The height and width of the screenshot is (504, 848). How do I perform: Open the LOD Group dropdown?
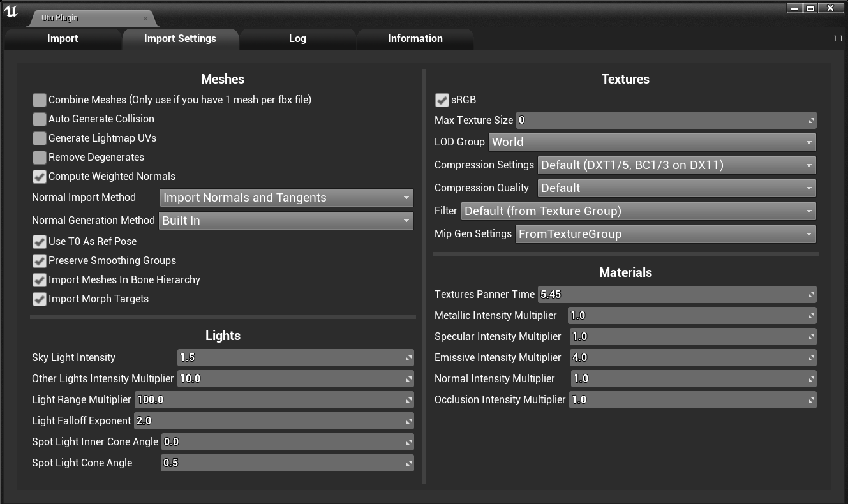pyautogui.click(x=808, y=142)
